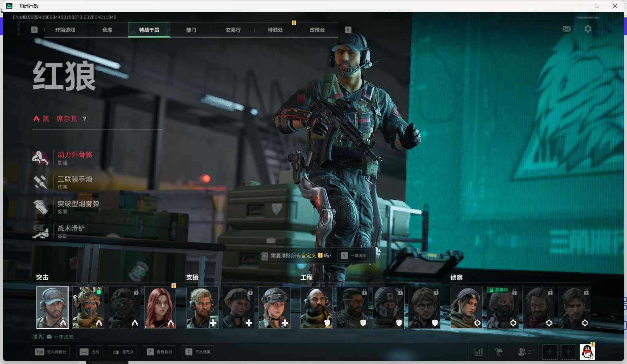Select the 特战干员 tab

(149, 30)
